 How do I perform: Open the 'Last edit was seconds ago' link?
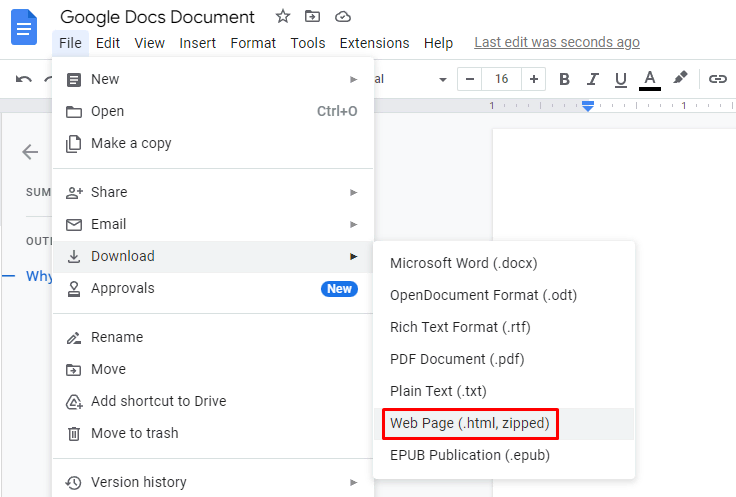pyautogui.click(x=557, y=42)
